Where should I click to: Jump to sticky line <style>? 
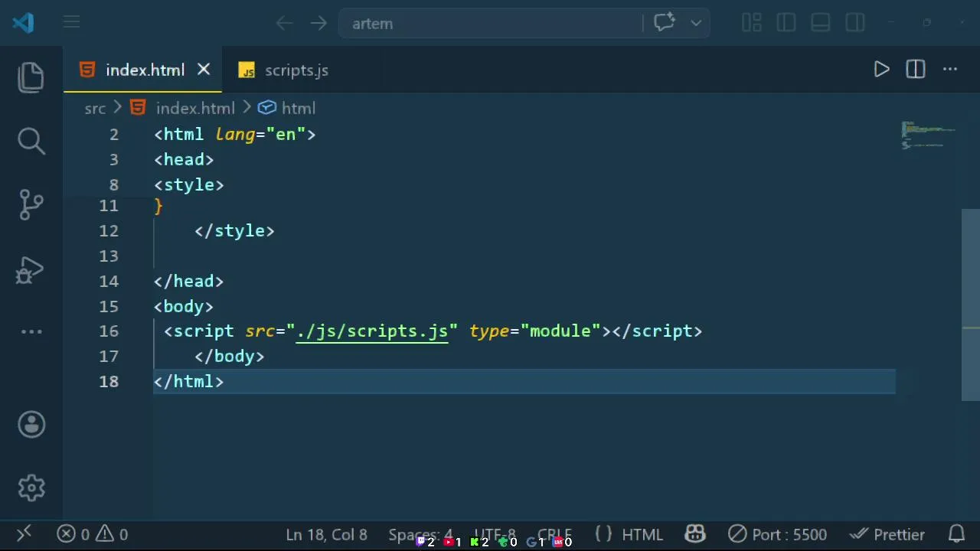point(188,185)
